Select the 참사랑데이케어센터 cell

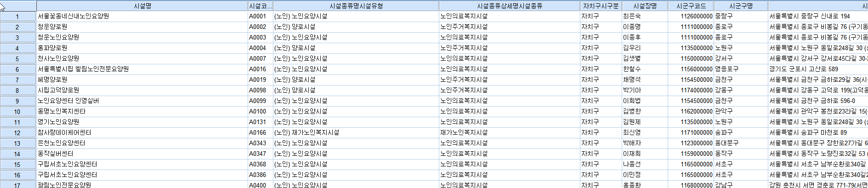coord(142,132)
